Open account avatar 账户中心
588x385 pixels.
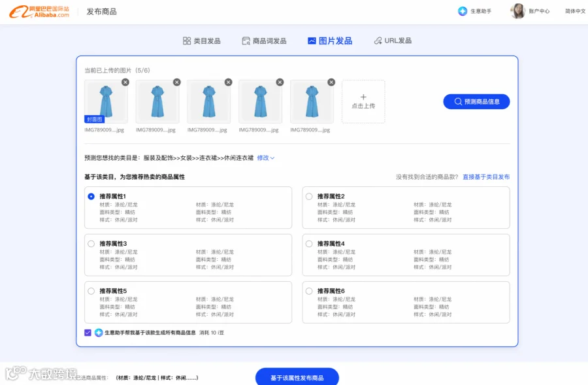click(517, 11)
